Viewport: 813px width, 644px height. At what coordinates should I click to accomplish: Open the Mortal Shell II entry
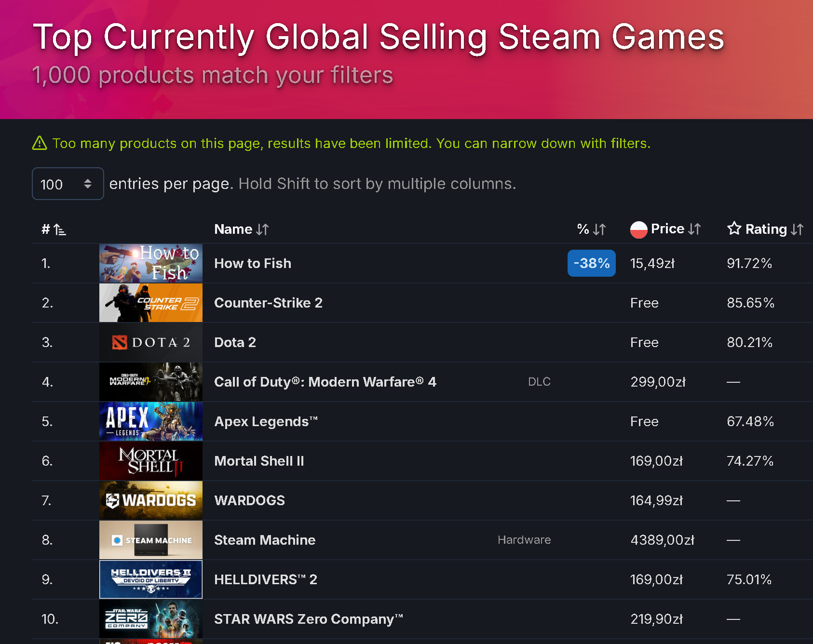pyautogui.click(x=259, y=461)
